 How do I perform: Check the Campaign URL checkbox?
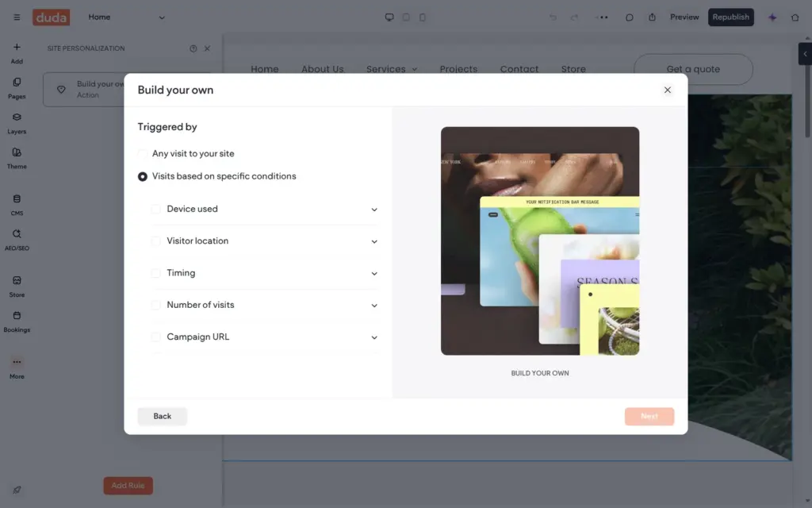coord(155,337)
